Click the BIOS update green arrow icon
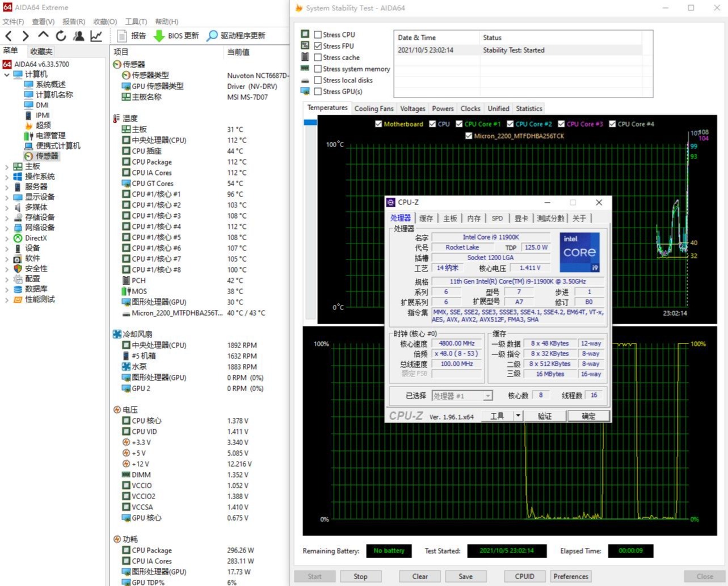This screenshot has height=586, width=728. point(159,36)
